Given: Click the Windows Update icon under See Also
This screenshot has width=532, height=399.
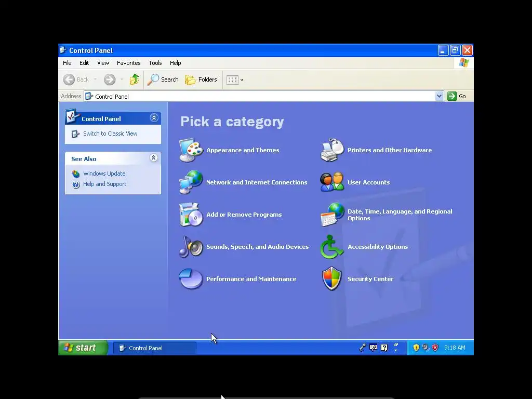Looking at the screenshot, I should (76, 174).
